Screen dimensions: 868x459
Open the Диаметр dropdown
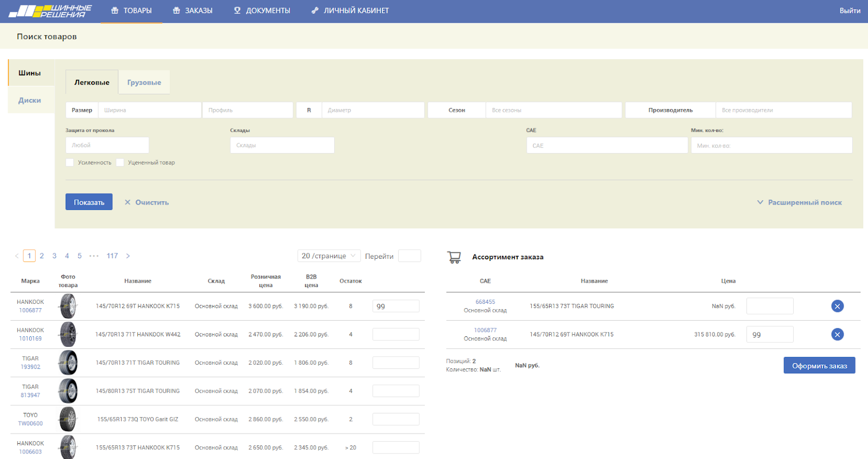(x=373, y=110)
